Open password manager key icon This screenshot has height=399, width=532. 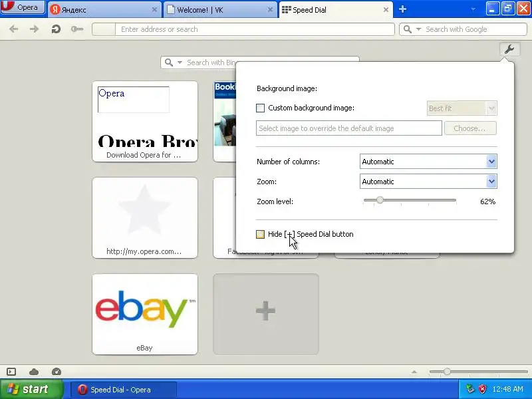coord(77,29)
